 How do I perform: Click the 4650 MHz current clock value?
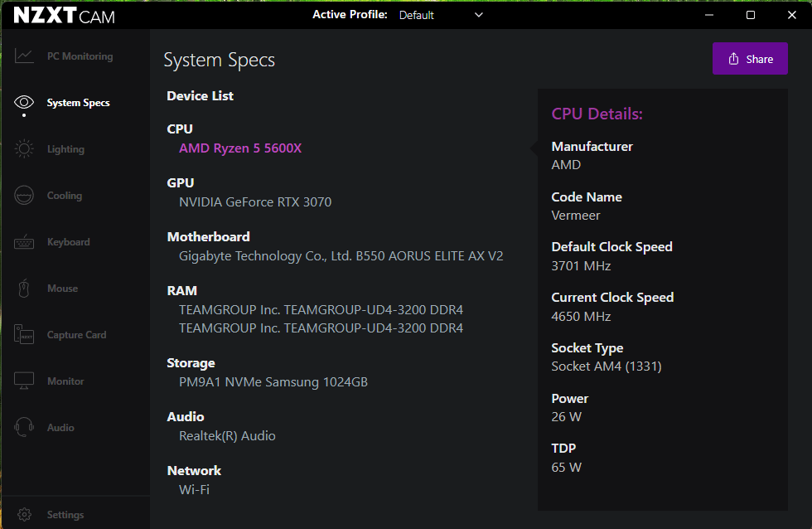(x=581, y=317)
